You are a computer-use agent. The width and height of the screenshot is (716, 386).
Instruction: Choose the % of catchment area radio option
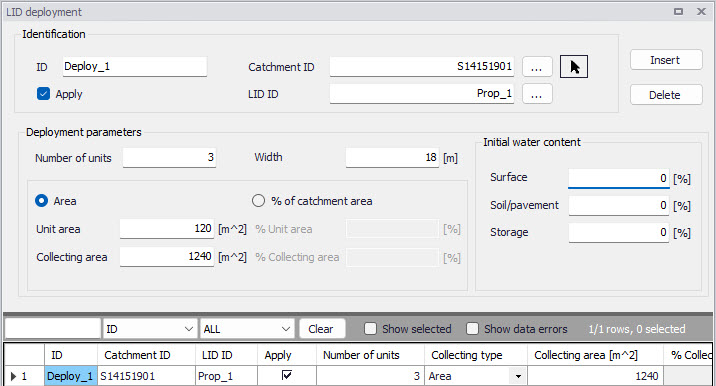click(258, 201)
